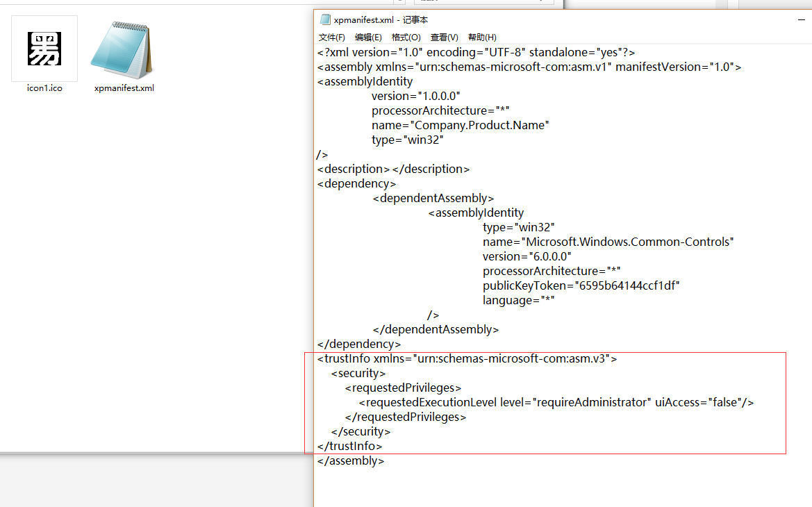This screenshot has height=507, width=812.
Task: Place cursor on the Company.Product.Name text
Action: coord(481,125)
